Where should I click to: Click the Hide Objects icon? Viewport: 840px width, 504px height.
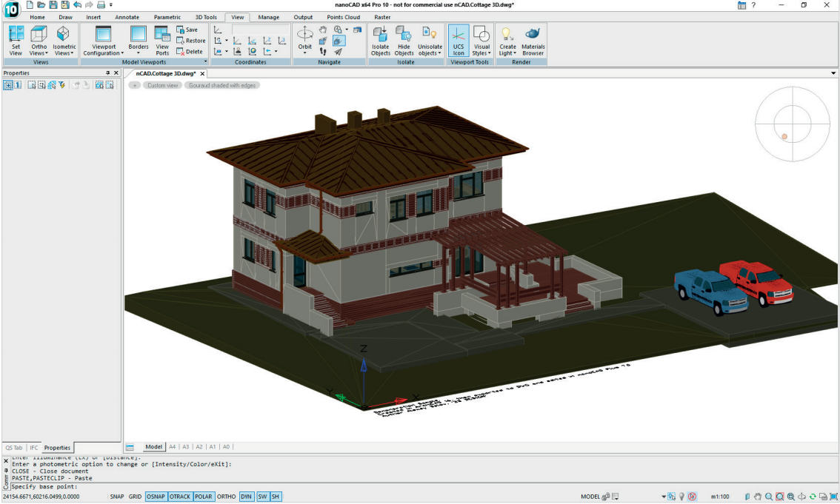404,34
